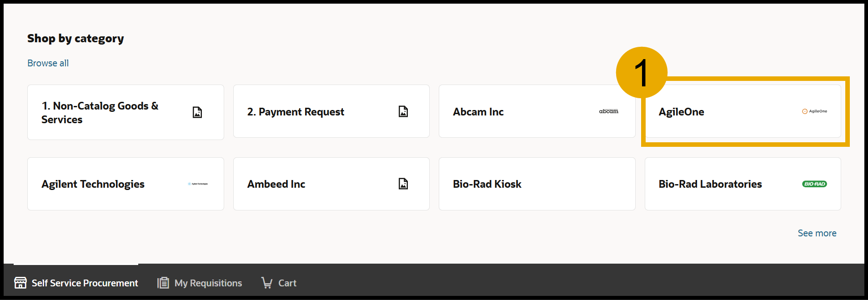Open the My Requisitions list icon
This screenshot has height=300, width=868.
(x=162, y=283)
